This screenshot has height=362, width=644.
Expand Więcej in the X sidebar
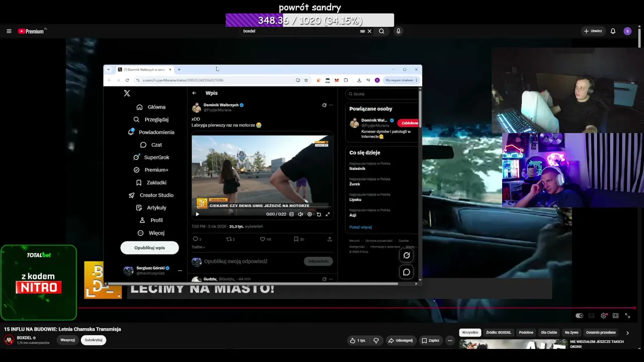(x=151, y=233)
